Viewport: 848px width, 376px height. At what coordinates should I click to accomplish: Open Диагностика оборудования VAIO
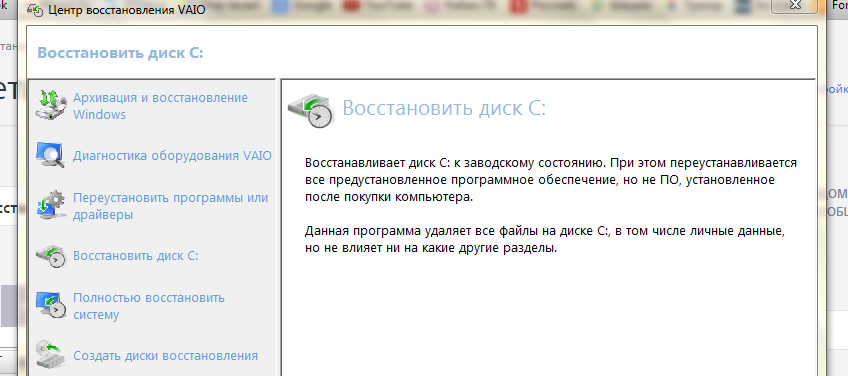173,156
